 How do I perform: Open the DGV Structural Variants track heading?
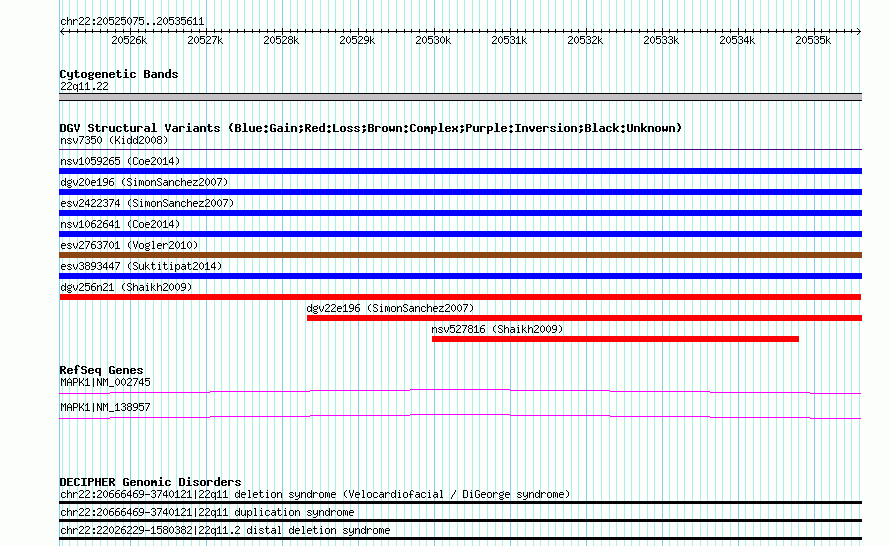(371, 128)
